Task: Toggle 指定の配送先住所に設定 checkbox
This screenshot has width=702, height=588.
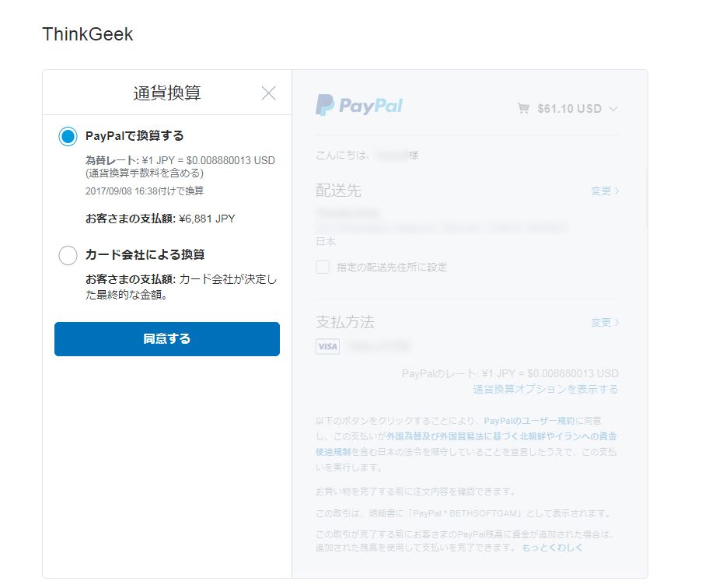Action: pyautogui.click(x=323, y=267)
